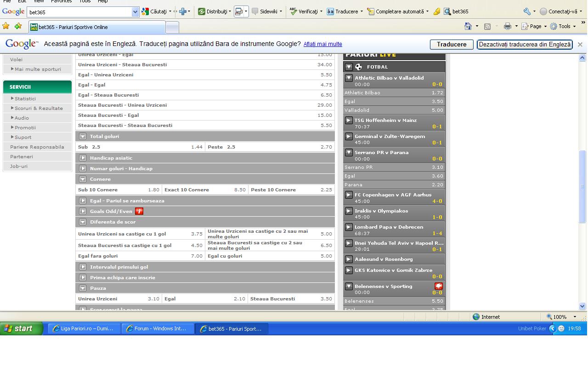Image resolution: width=588 pixels, height=368 pixels.
Task: Expand hidden system tray icons arrow
Action: [553, 328]
